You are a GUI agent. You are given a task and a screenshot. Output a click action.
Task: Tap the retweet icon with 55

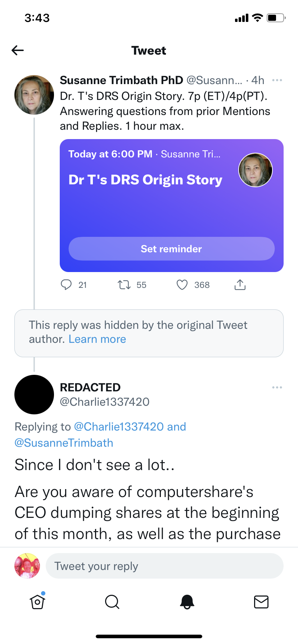click(124, 285)
